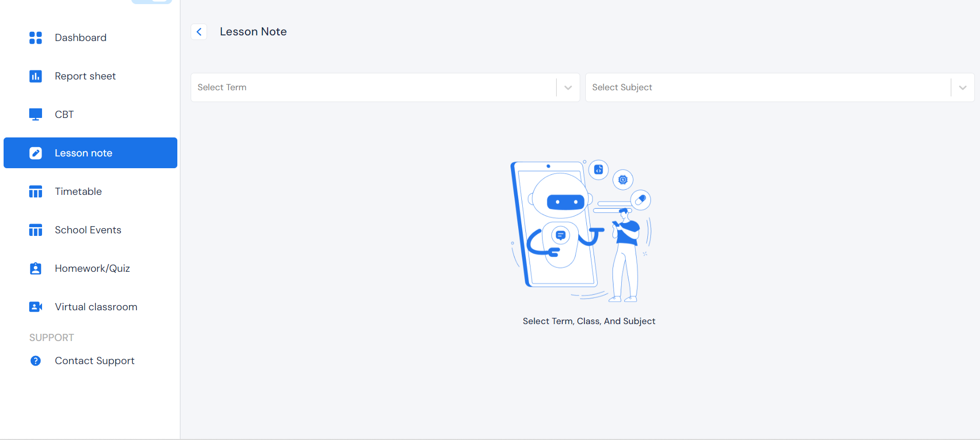Open the Select Term dropdown
980x440 pixels.
pos(373,88)
